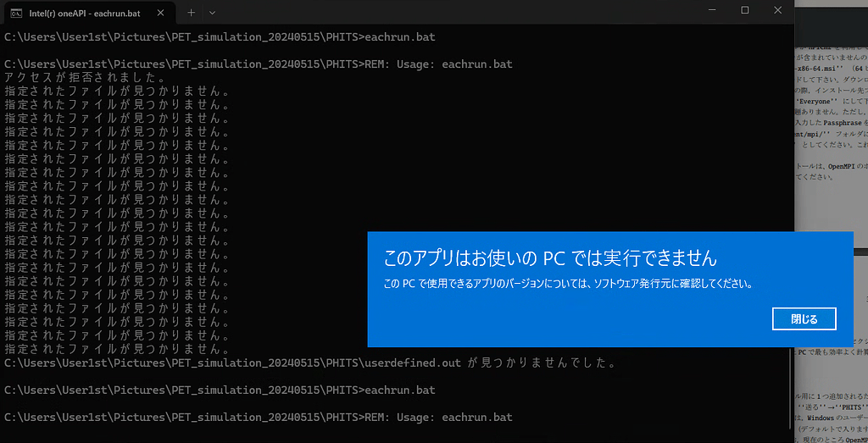Screen dimensions: 868x443
Task: Click the userdefined.out が見つかりませんでした line
Action: pyautogui.click(x=309, y=363)
